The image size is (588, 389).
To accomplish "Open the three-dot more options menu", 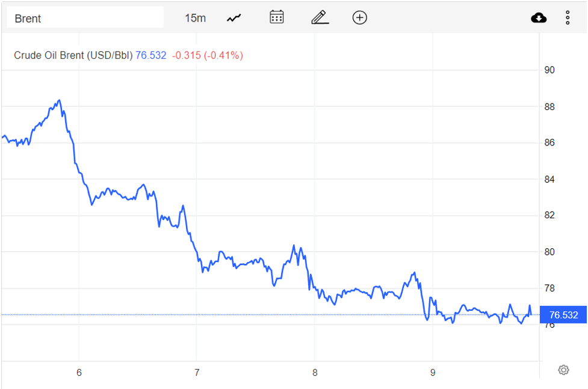I will click(568, 18).
